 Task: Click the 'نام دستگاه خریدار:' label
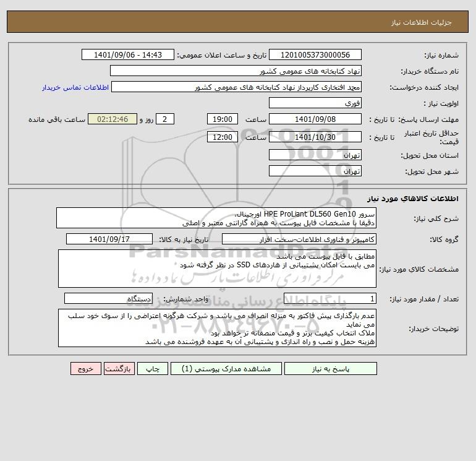click(430, 71)
